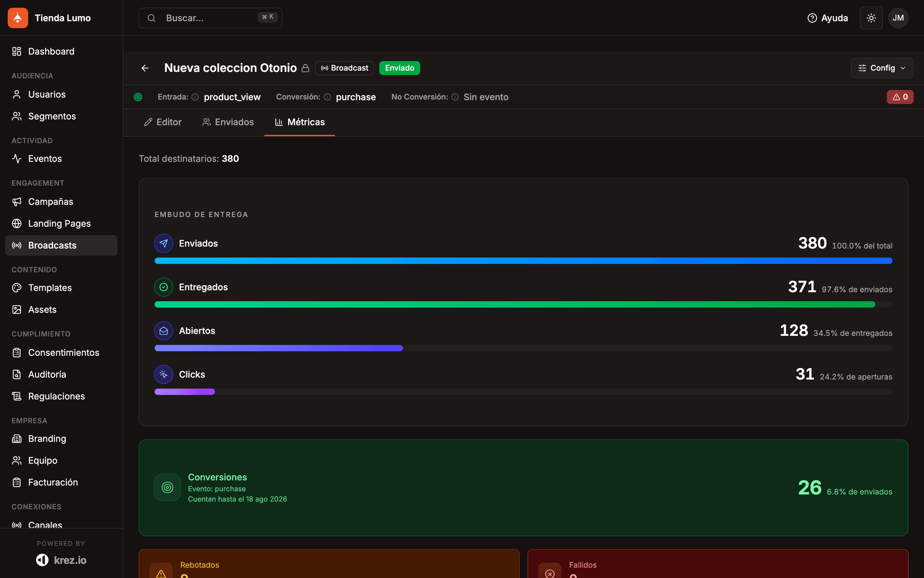
Task: Click the Abiertos open-envelope funnel icon
Action: pos(164,331)
